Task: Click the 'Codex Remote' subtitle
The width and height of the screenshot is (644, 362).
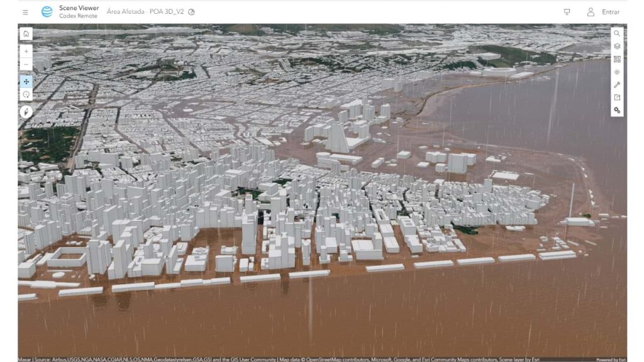Action: (78, 16)
